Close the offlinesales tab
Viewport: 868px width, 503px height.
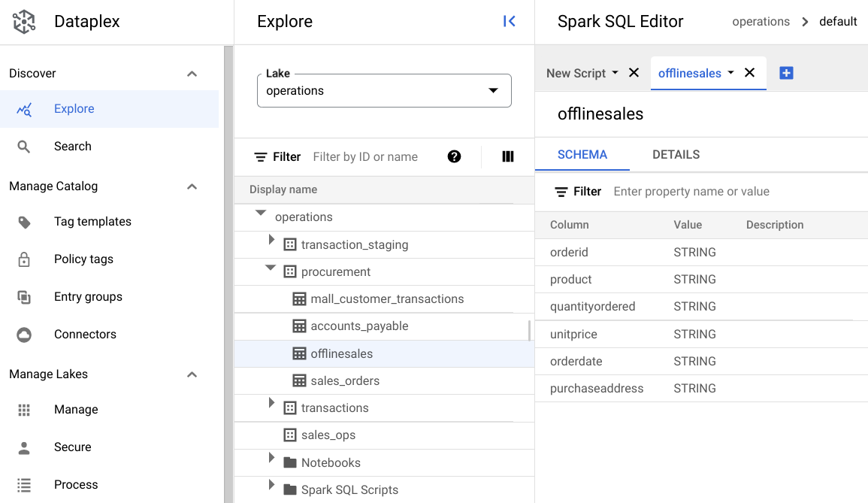point(749,73)
